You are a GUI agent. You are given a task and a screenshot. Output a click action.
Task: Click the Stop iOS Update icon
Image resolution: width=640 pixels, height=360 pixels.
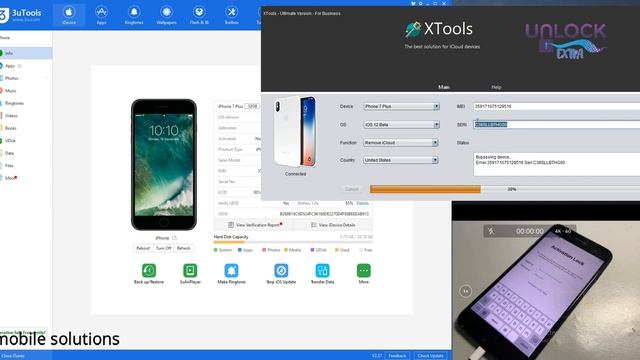[x=281, y=271]
